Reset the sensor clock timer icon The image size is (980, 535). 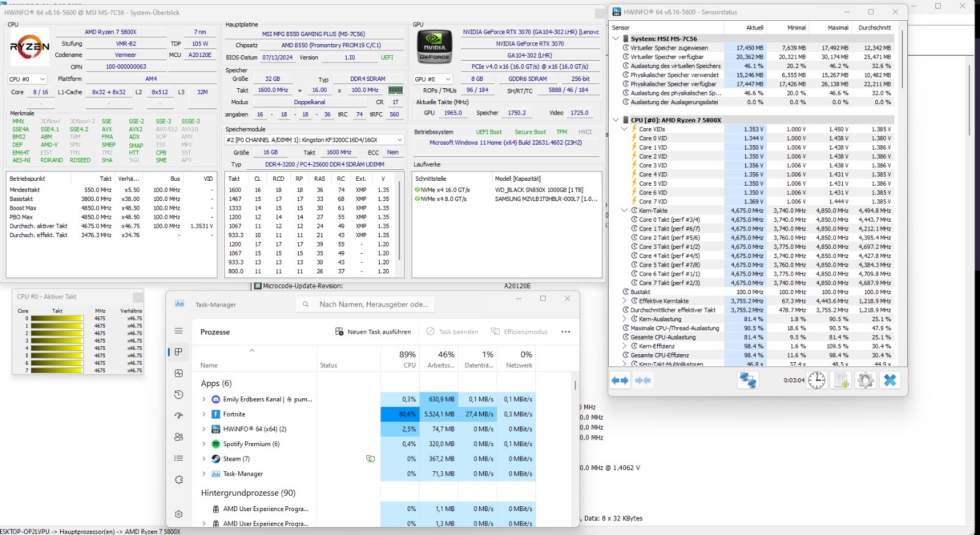click(816, 381)
